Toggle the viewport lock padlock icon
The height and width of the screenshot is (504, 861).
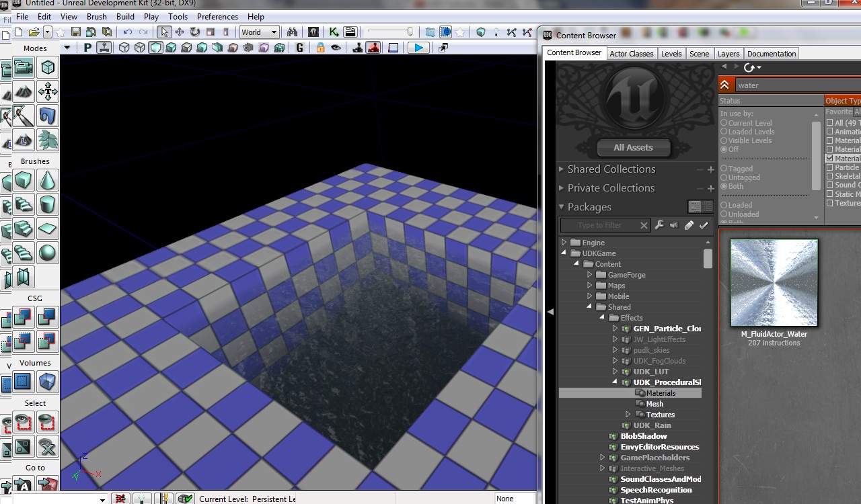click(x=320, y=48)
